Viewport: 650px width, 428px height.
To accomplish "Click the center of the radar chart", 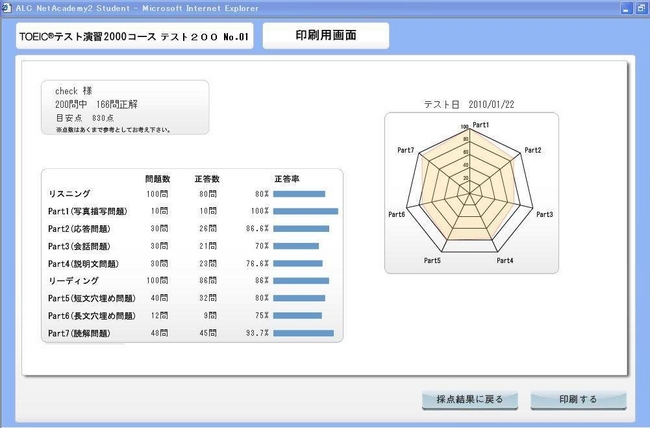I will coord(469,193).
